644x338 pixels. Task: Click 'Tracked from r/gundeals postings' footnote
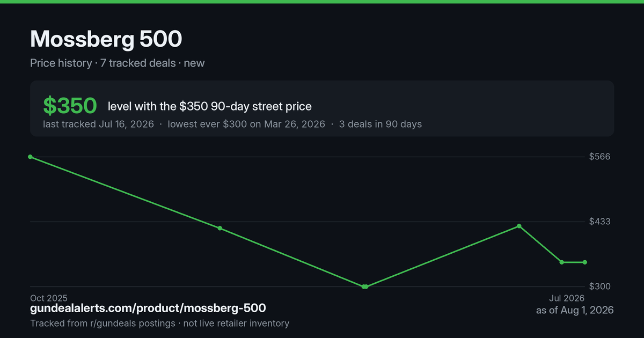[x=103, y=323]
